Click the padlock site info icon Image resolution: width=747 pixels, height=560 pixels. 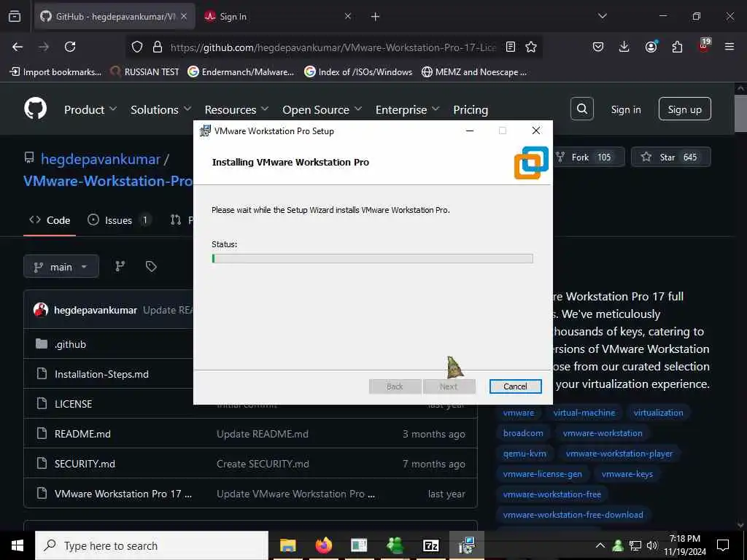[x=158, y=47]
